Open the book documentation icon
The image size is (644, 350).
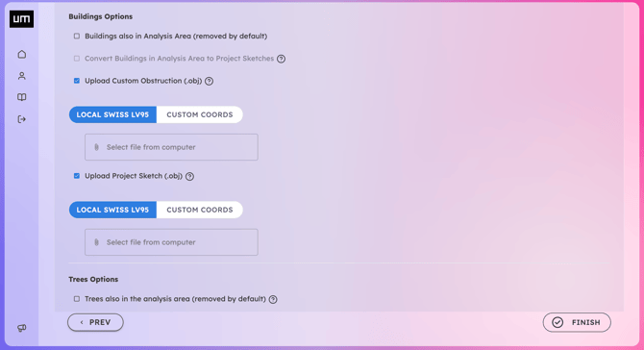pos(22,97)
